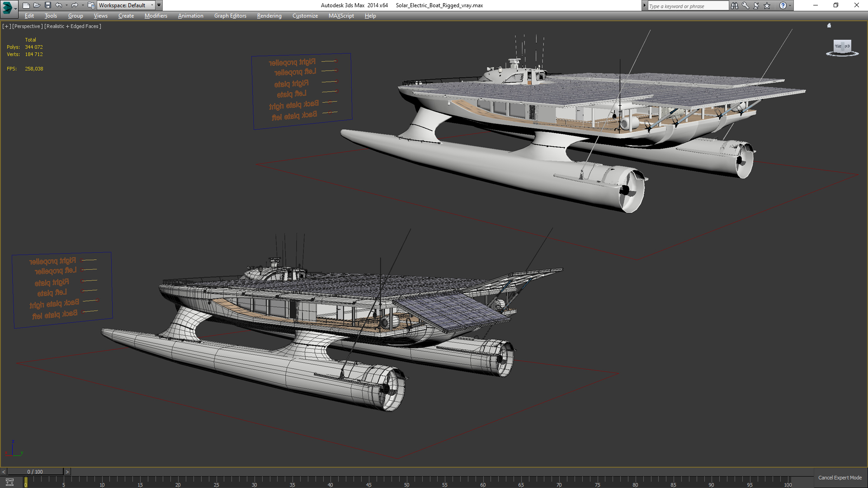Save the scene with floppy disk icon

coord(47,5)
